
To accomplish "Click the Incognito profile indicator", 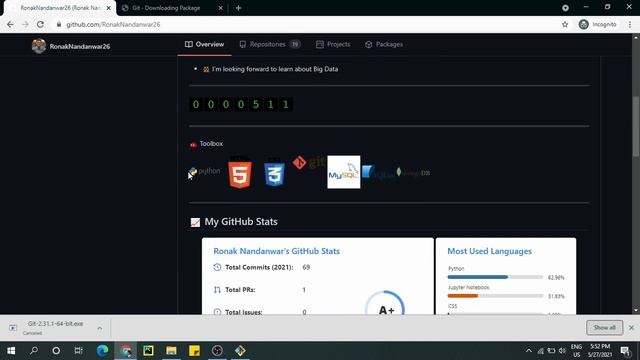I will point(598,24).
